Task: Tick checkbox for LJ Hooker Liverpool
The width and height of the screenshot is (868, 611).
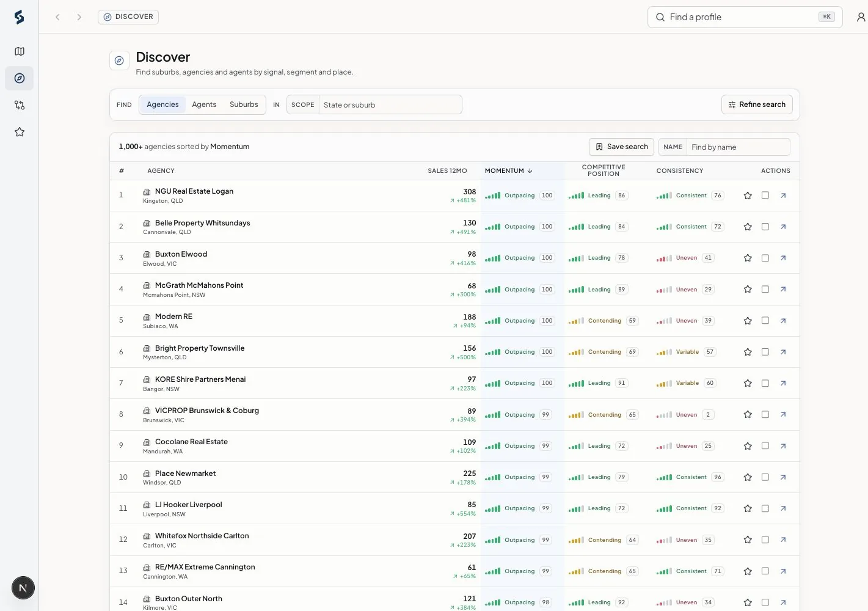Action: [765, 508]
